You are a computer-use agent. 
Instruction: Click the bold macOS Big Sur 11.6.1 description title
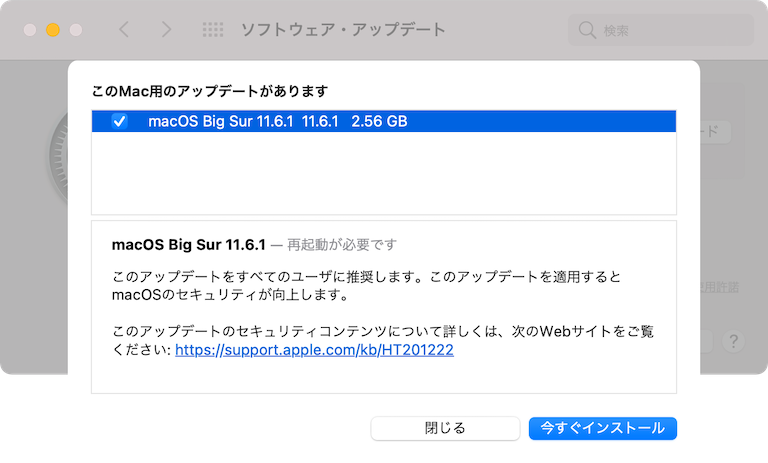pos(189,244)
